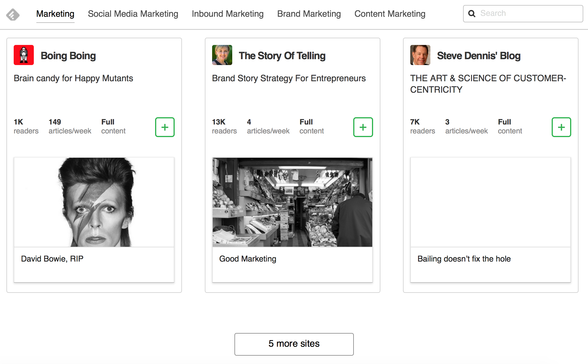Select the Marketing tab
The width and height of the screenshot is (588, 364).
55,14
